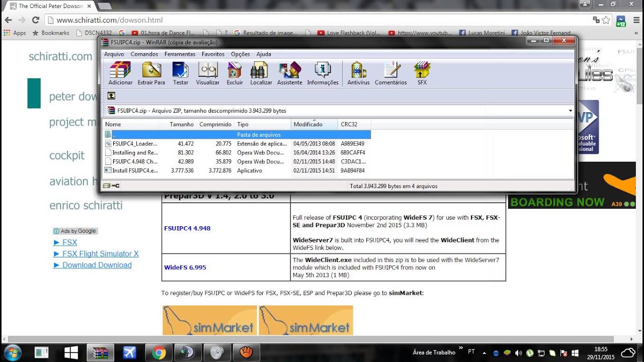The image size is (644, 362).
Task: Open the Bookmarks folder in bookmarks bar
Action: (51, 33)
